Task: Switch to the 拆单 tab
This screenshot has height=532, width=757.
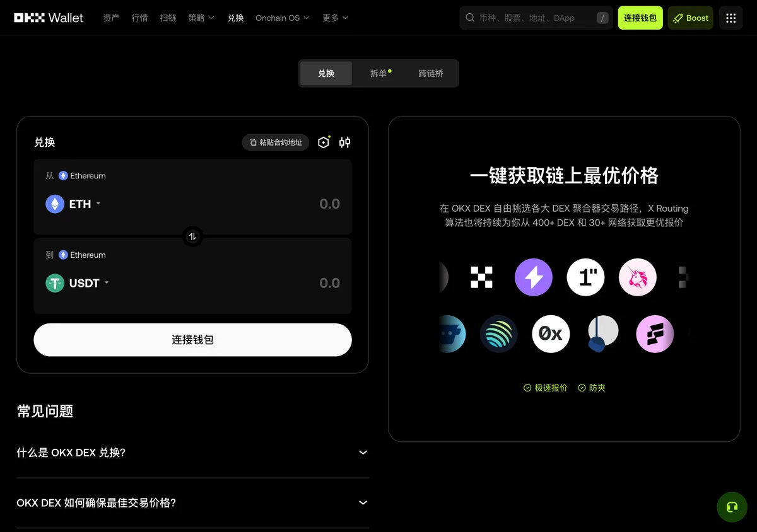Action: point(378,73)
